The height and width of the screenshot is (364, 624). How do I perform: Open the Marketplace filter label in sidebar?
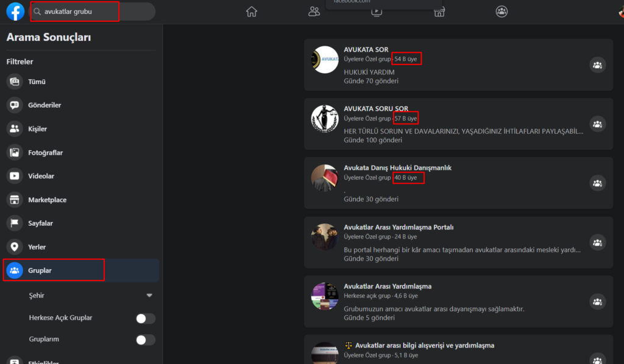[48, 200]
